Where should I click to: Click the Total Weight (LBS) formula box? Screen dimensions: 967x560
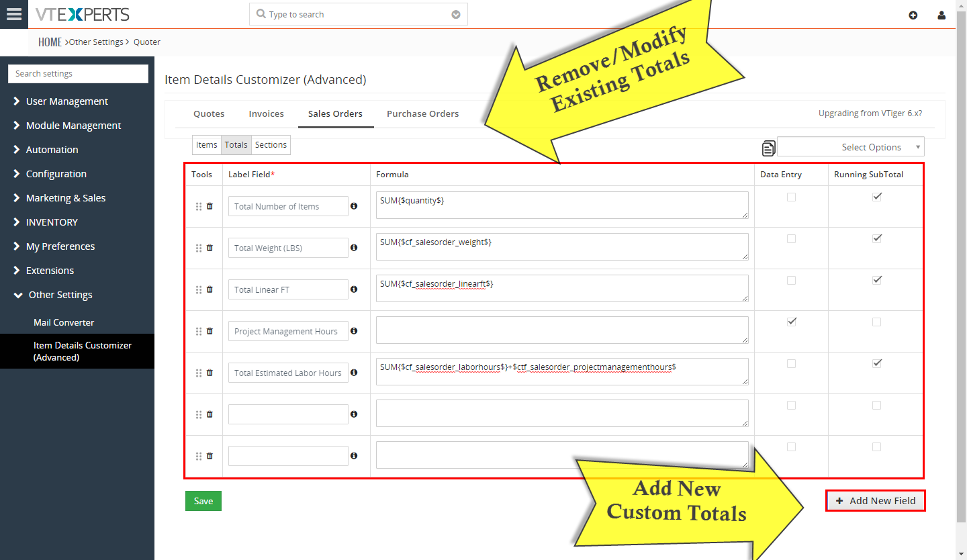[562, 247]
